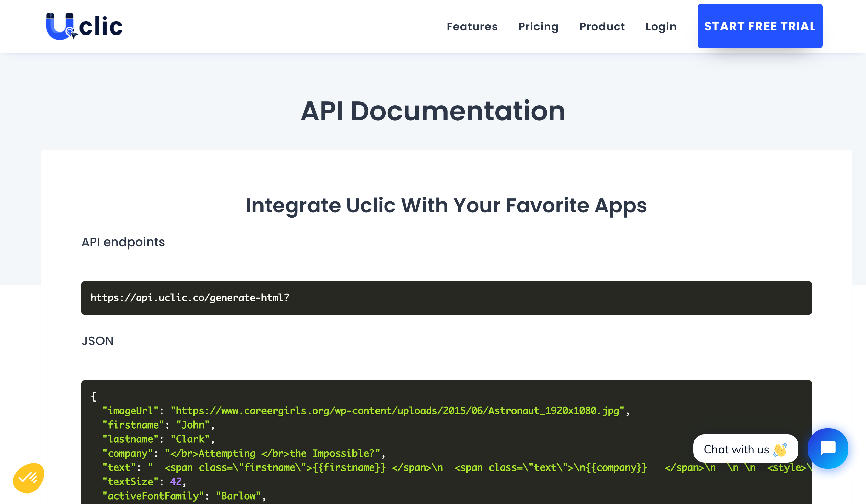Open the Login page
The height and width of the screenshot is (504, 866).
[x=661, y=26]
